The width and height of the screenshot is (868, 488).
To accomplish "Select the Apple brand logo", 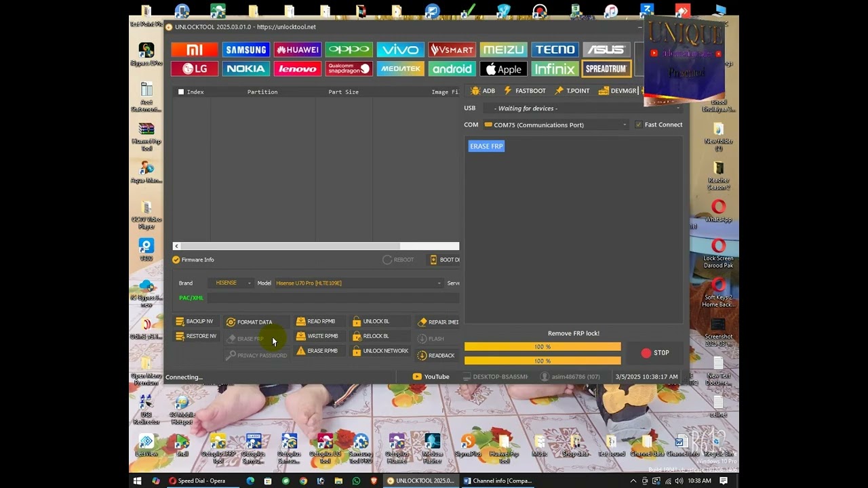I will (x=504, y=68).
